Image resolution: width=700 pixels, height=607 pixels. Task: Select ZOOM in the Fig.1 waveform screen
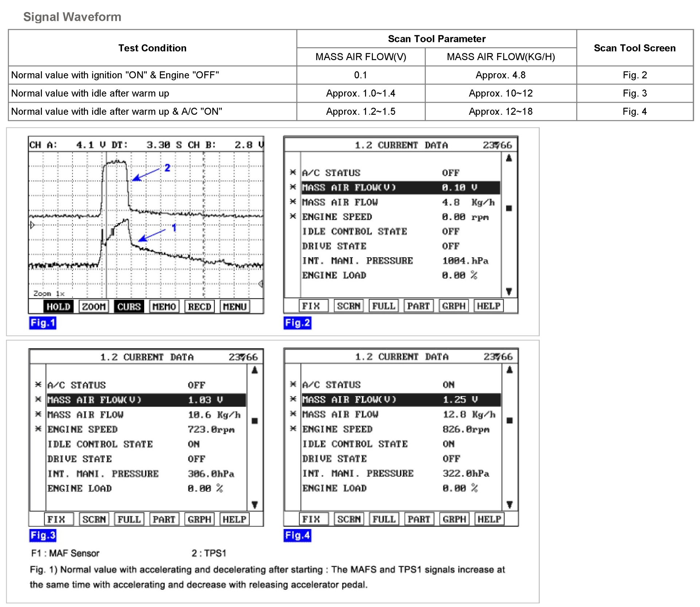point(94,306)
